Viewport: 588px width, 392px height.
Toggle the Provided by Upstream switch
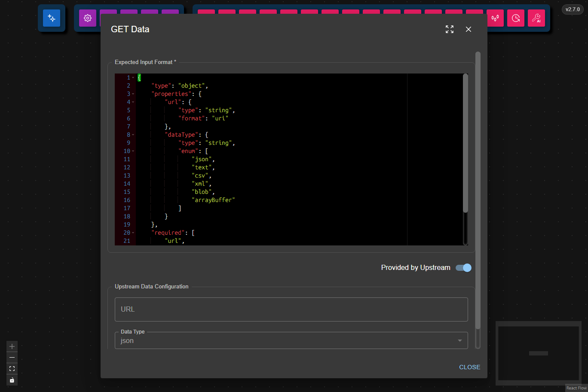pos(464,268)
